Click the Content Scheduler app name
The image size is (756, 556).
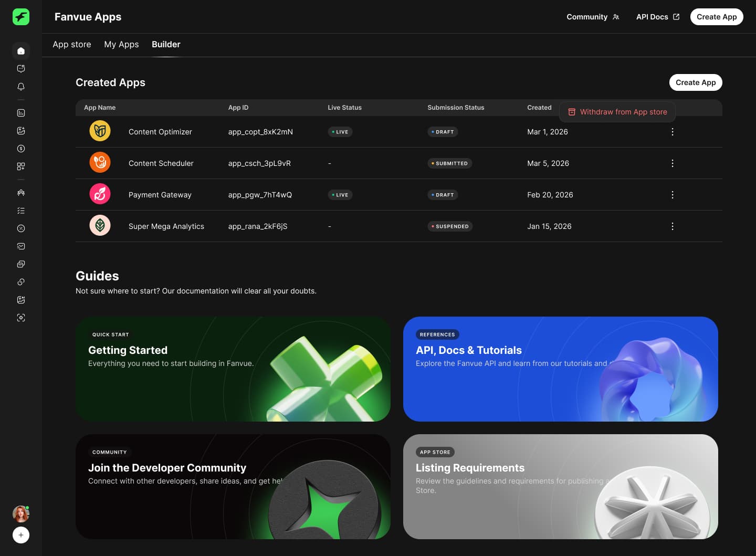coord(161,163)
